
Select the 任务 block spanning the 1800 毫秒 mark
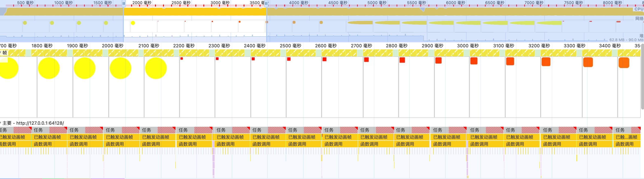pos(49,130)
